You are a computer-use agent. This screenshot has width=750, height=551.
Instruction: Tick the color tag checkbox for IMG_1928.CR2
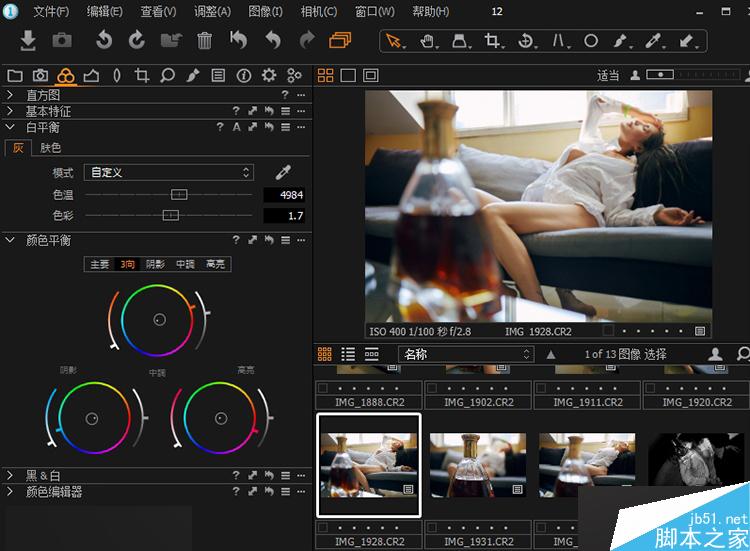point(323,526)
